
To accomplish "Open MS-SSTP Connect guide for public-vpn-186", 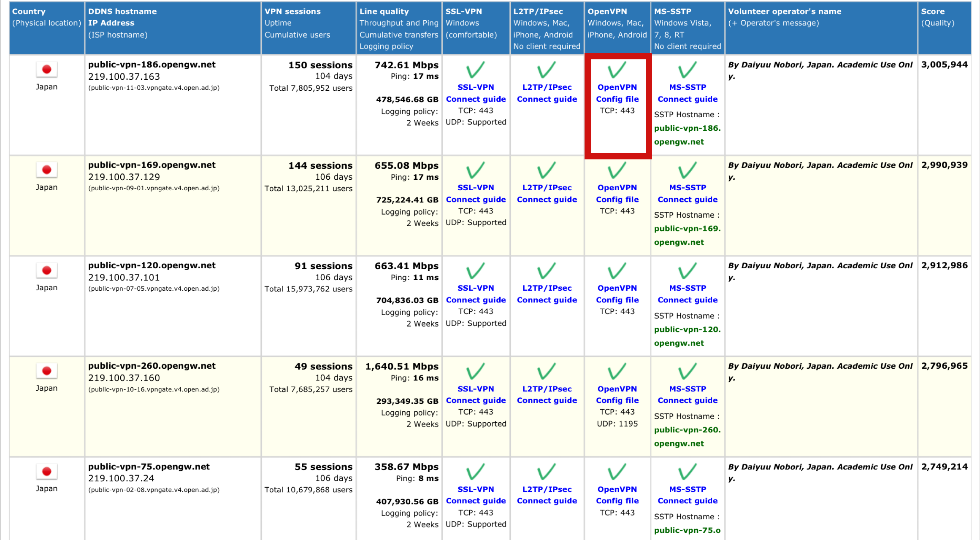I will coord(688,93).
